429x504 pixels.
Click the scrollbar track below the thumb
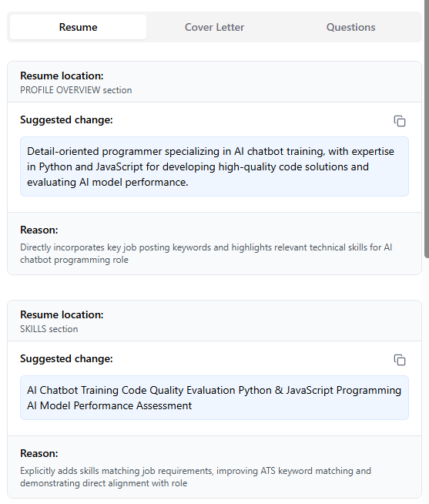coord(427,381)
